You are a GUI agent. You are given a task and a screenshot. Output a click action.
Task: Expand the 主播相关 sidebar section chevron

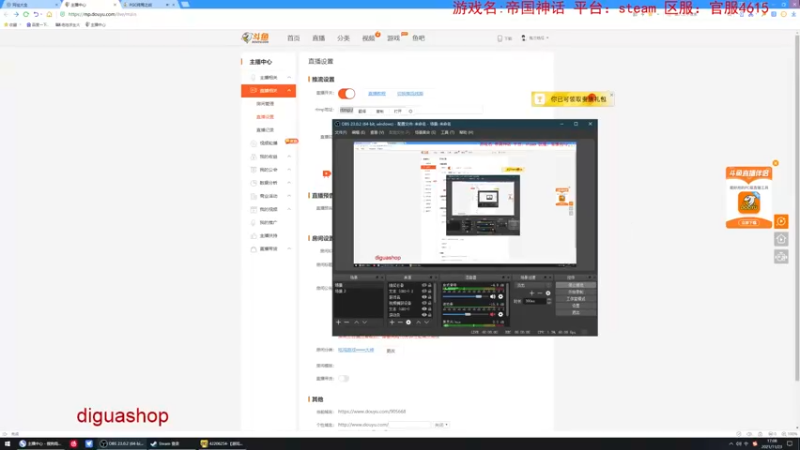click(289, 78)
